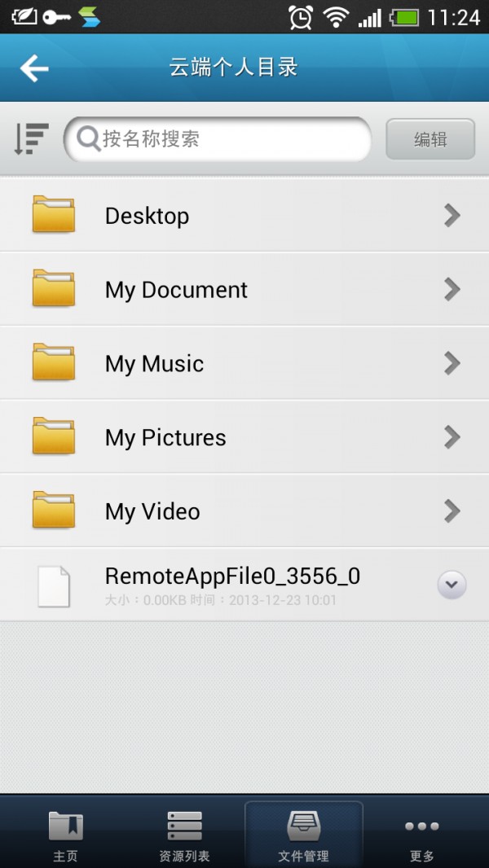Open My Document via its chevron
Image resolution: width=489 pixels, height=868 pixels.
pos(452,289)
